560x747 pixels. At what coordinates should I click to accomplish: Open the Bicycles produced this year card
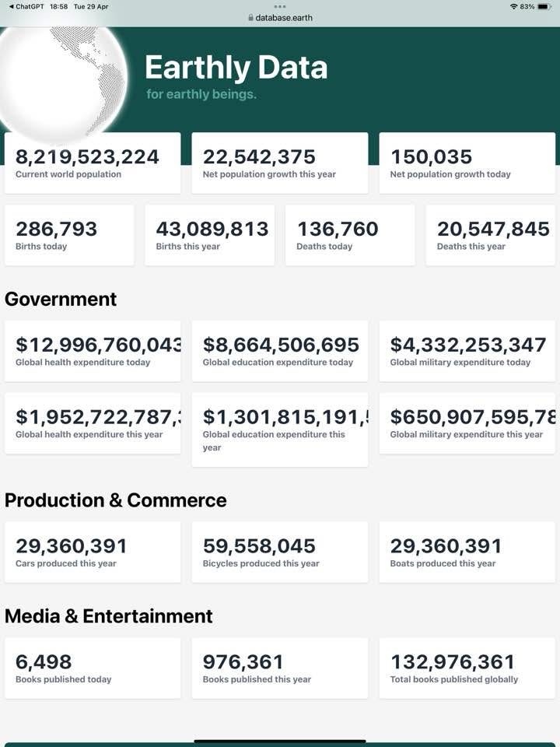[x=279, y=552]
